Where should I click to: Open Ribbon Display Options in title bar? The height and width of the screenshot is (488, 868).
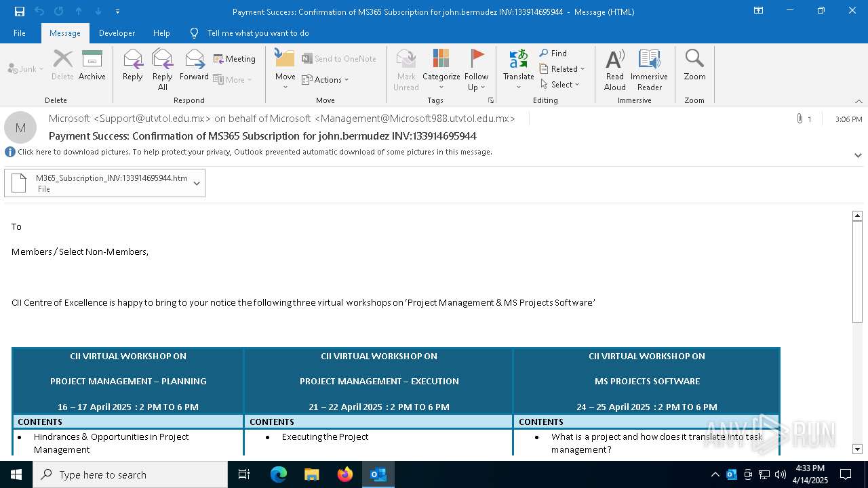coord(759,11)
